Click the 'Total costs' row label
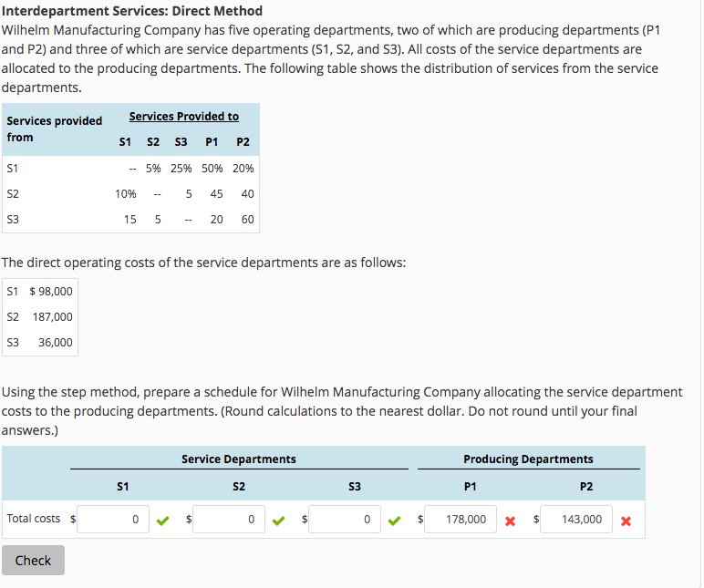Screen dimensions: 704x588 (x=34, y=519)
